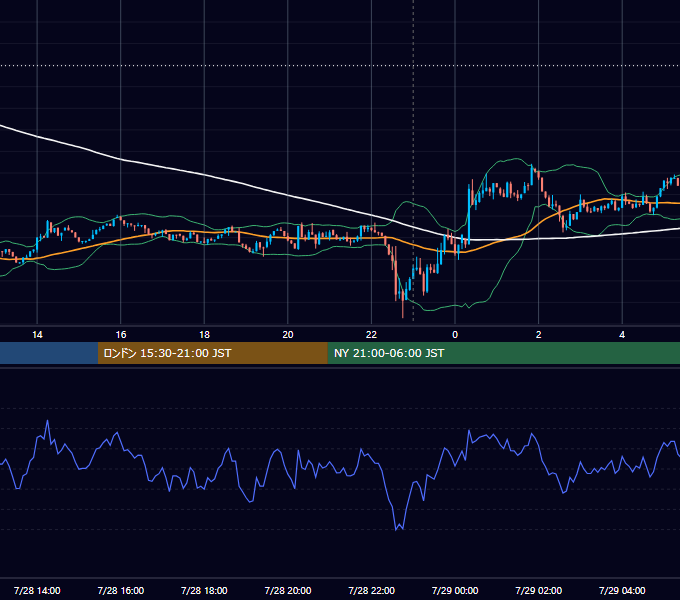Click the hour label 2 on price chart axis
The image size is (680, 600).
(x=539, y=335)
